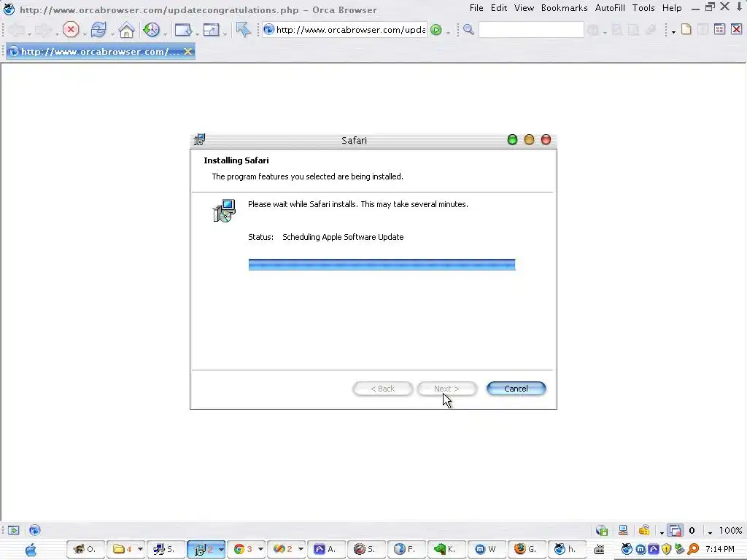Click the magnifier tray icon
The image size is (747, 560).
click(693, 549)
